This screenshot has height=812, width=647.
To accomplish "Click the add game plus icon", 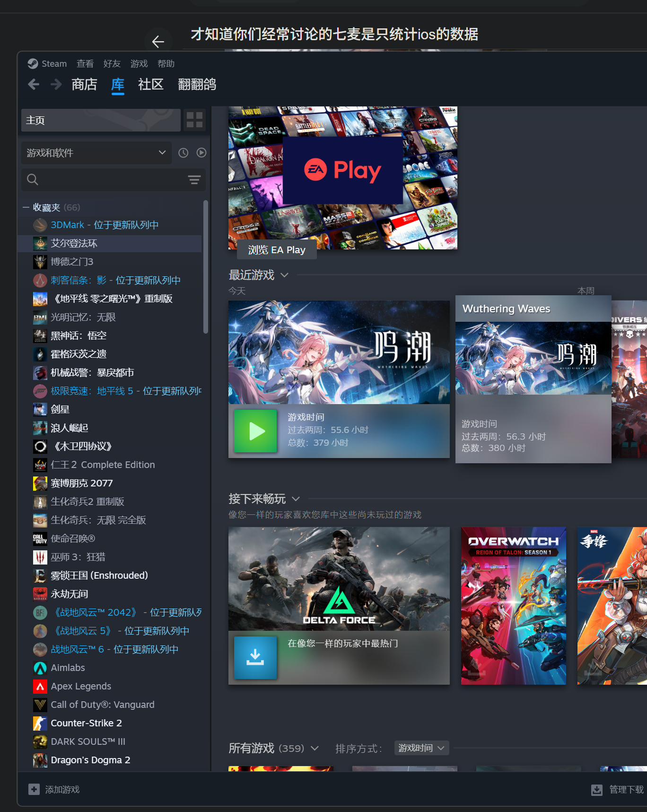I will 34,789.
